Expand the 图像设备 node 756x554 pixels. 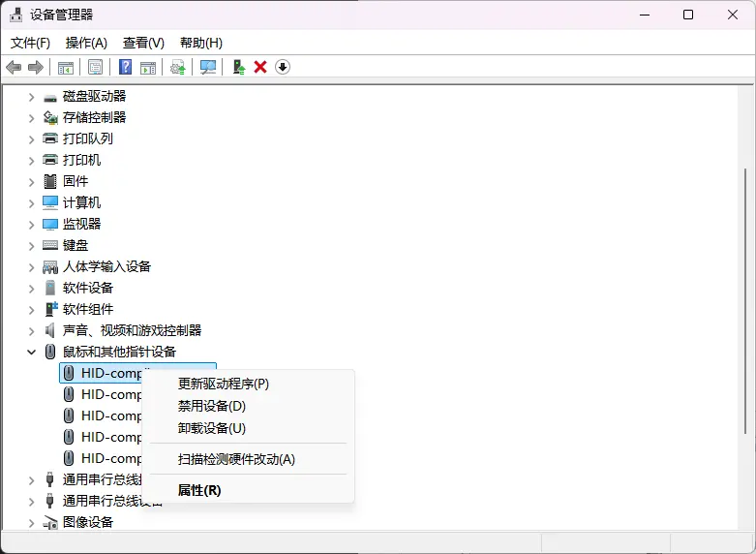pyautogui.click(x=31, y=523)
